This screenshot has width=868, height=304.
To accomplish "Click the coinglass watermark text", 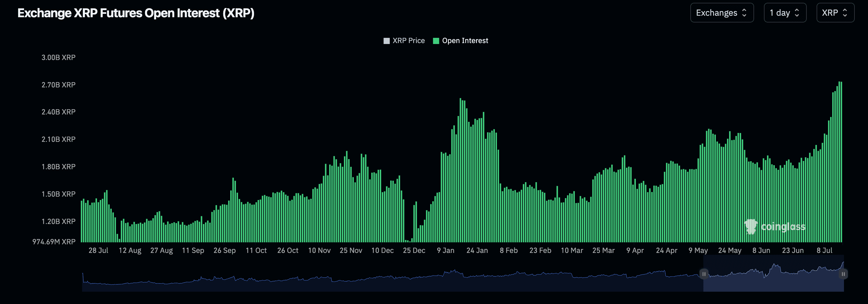I will (783, 227).
